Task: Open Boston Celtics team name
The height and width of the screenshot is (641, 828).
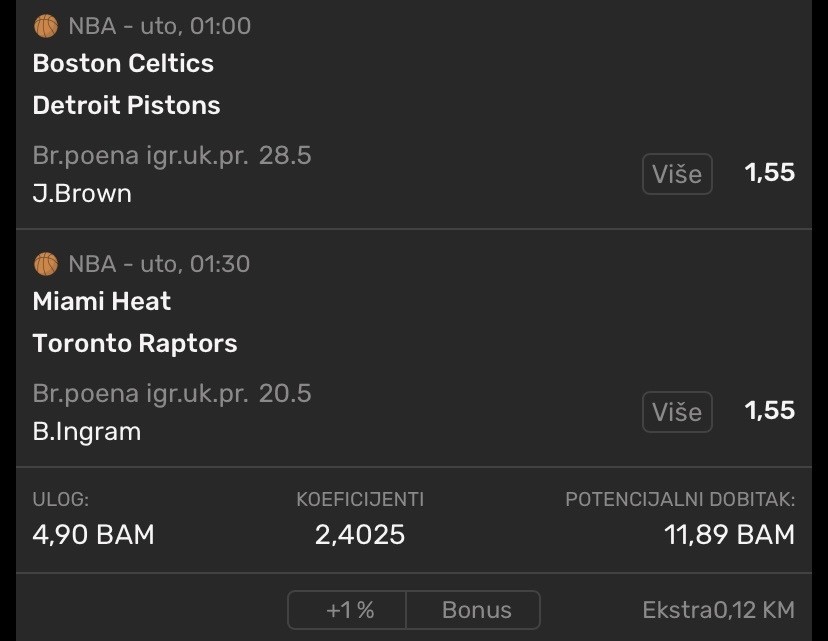Action: coord(123,63)
